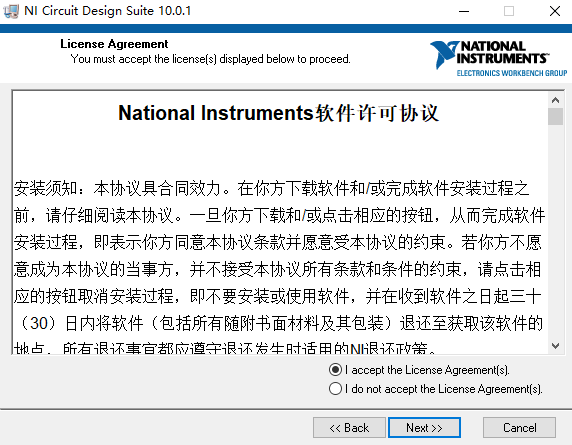Click the disabled maximize button
572x445 pixels.
pos(509,11)
